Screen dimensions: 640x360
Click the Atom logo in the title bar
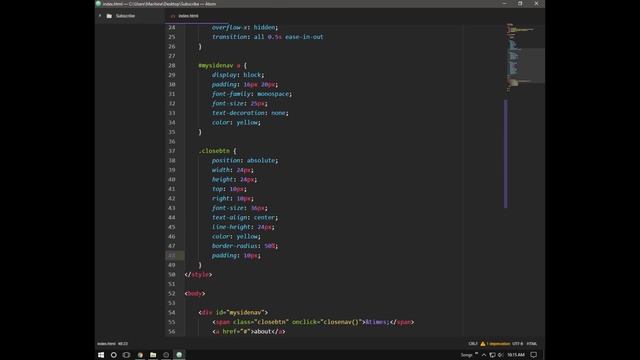tap(98, 4)
